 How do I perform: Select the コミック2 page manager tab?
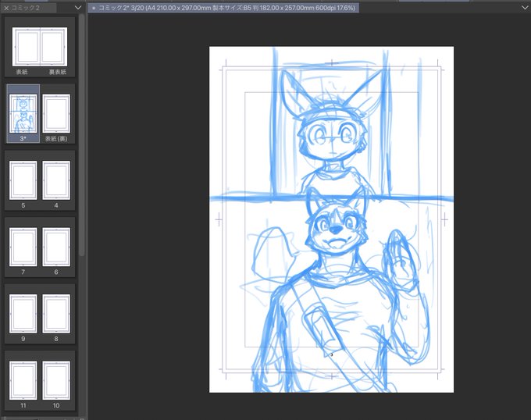28,8
